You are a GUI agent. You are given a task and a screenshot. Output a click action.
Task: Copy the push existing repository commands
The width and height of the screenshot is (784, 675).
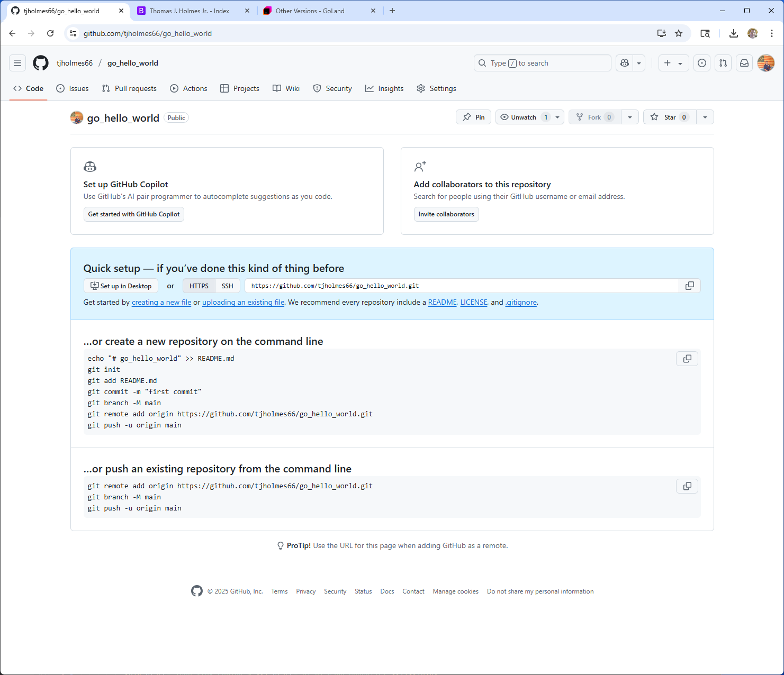(x=687, y=486)
